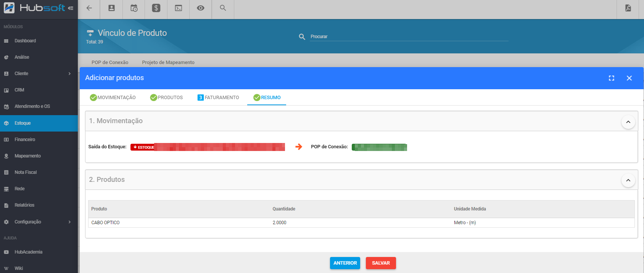Collapse the Hubsoft sidebar menu arrow
Screen dimensions: 644x273
pyautogui.click(x=71, y=8)
